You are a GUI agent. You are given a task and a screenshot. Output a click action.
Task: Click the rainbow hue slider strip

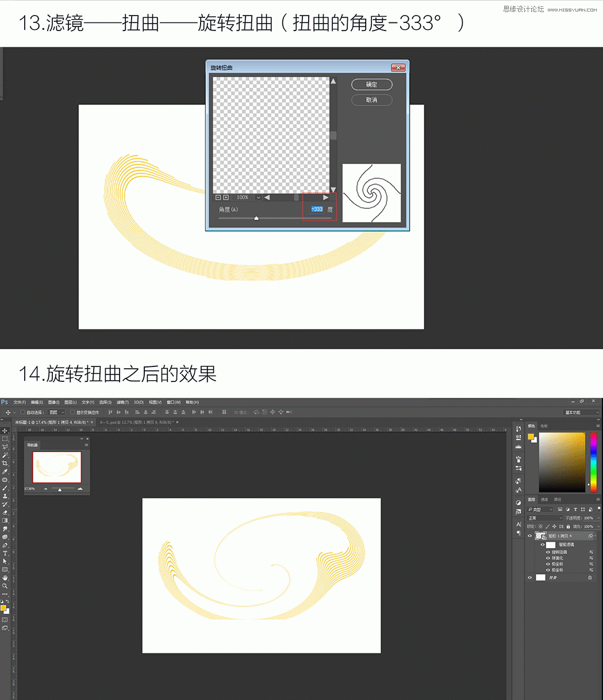coord(593,462)
